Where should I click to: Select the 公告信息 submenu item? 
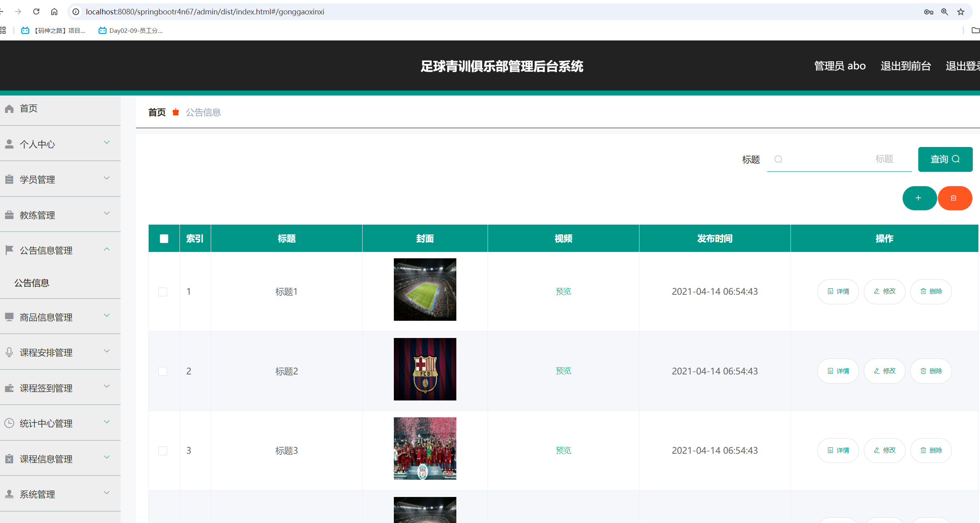tap(32, 283)
